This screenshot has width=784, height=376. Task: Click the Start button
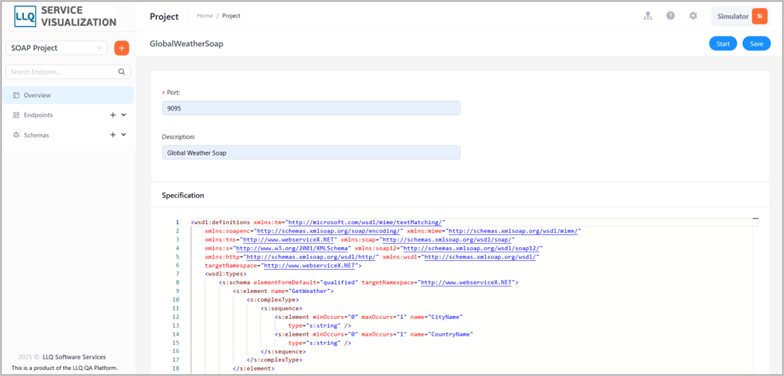[x=723, y=44]
